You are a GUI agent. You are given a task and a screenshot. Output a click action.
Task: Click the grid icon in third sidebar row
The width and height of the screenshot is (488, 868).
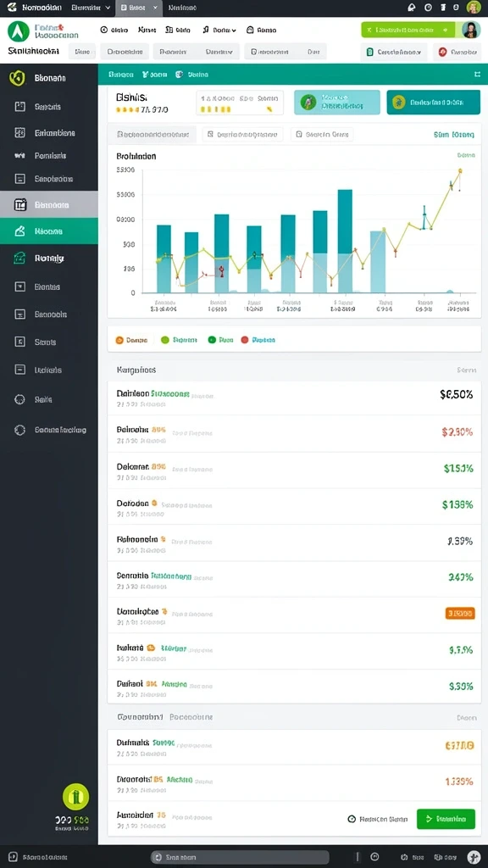[x=20, y=133]
